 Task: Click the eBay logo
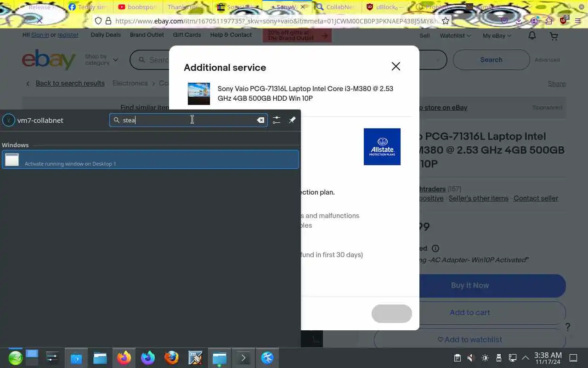(x=49, y=60)
